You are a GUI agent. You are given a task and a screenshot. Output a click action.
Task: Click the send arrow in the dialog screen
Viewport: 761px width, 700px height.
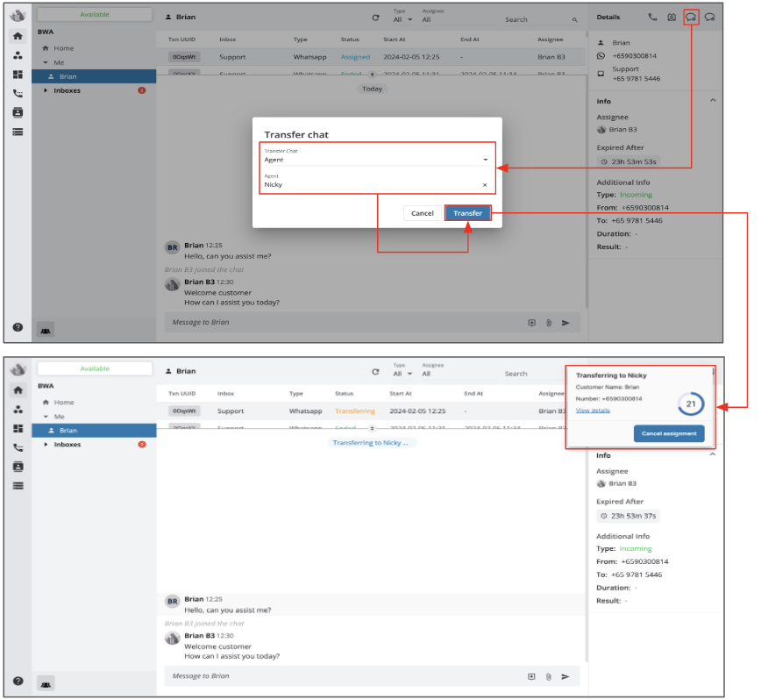(x=565, y=323)
